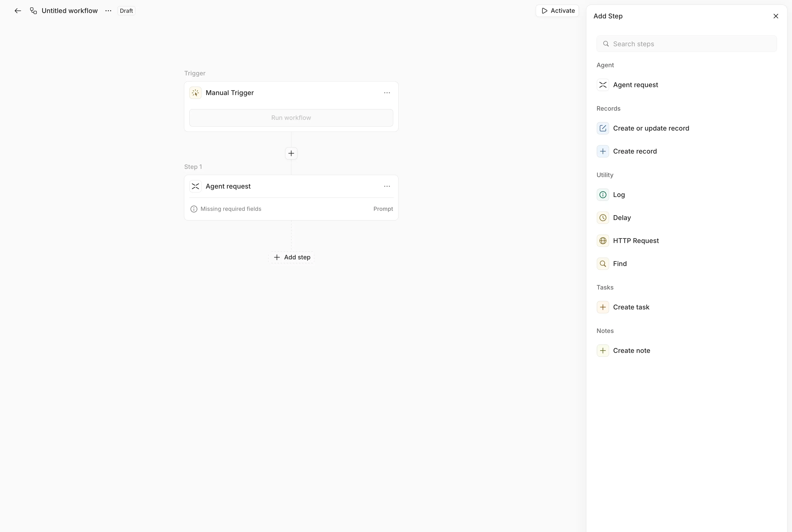Click the back arrow to exit the workflow
The width and height of the screenshot is (792, 532).
pos(18,10)
